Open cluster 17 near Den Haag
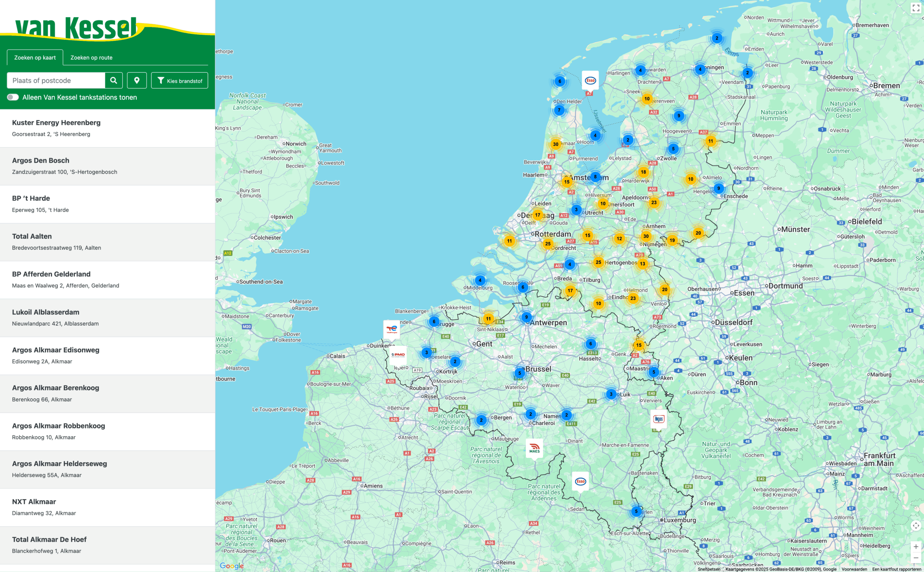This screenshot has height=572, width=924. (x=538, y=215)
